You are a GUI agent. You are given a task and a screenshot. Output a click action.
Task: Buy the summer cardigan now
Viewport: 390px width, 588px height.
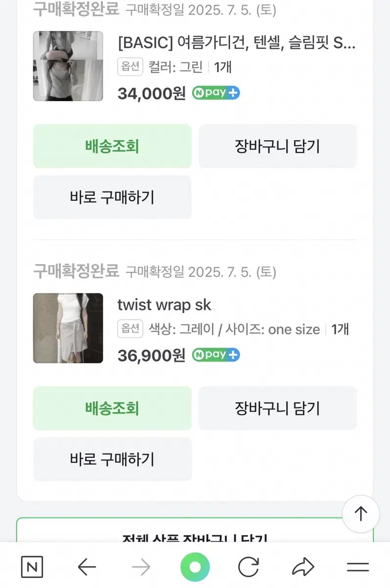pos(112,197)
